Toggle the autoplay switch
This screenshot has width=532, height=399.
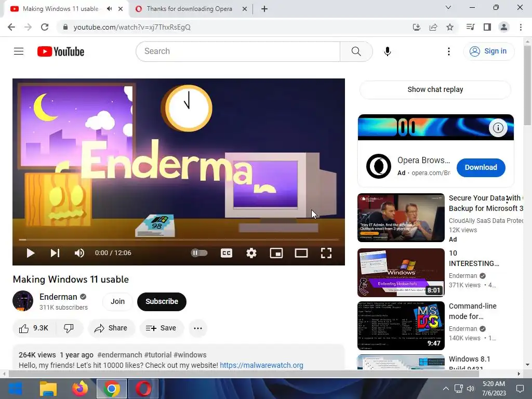(199, 253)
